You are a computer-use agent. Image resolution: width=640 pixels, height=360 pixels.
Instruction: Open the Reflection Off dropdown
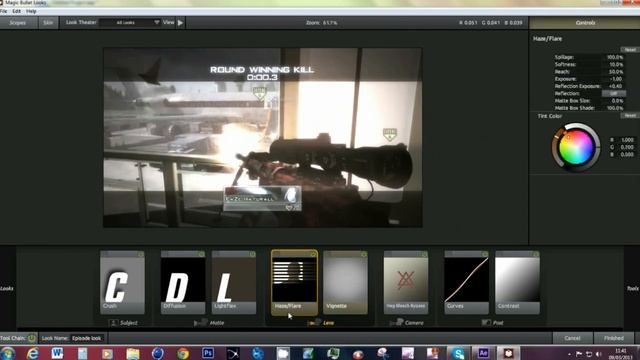click(613, 93)
